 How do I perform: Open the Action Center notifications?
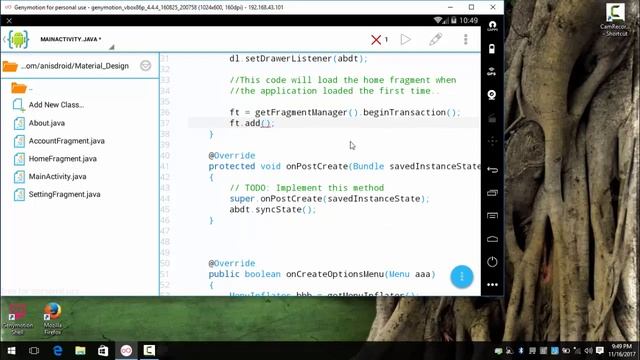(x=600, y=351)
